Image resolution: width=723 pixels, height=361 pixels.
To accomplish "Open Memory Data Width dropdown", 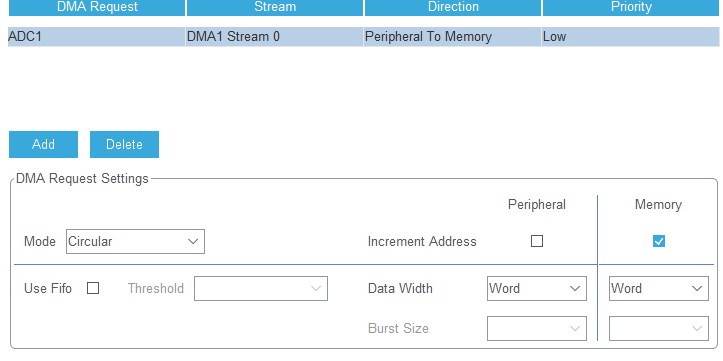I will 658,289.
